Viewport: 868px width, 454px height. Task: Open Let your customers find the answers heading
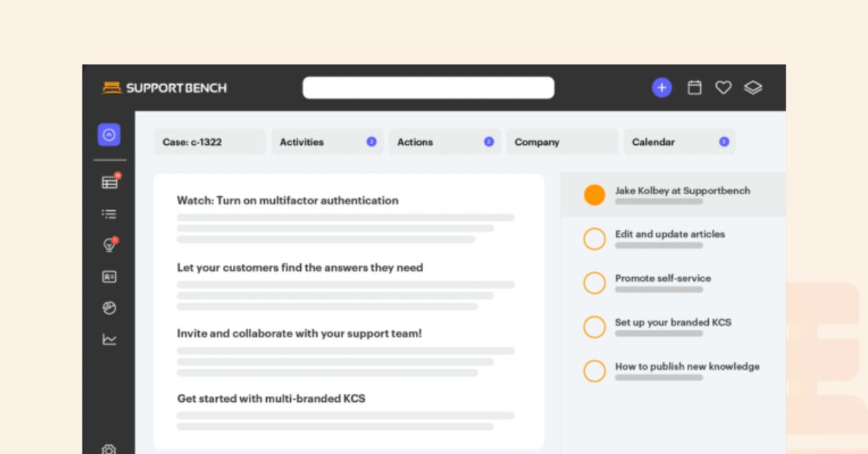coord(300,267)
